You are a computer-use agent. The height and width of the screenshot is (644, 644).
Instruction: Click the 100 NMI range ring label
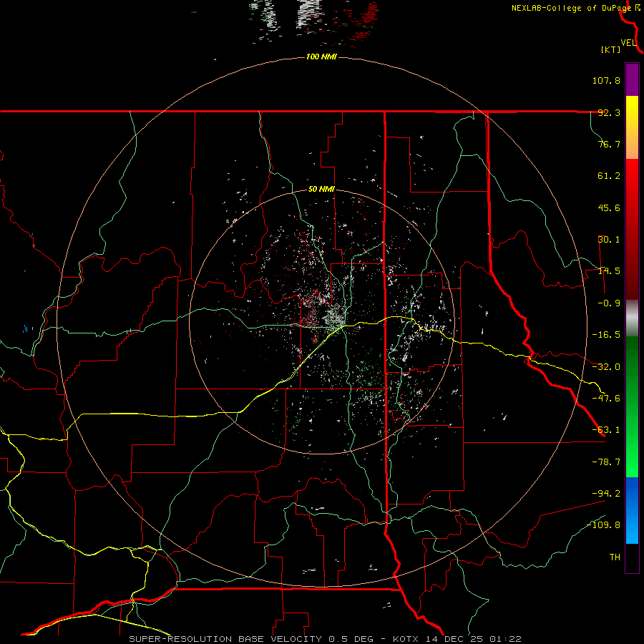click(x=321, y=57)
